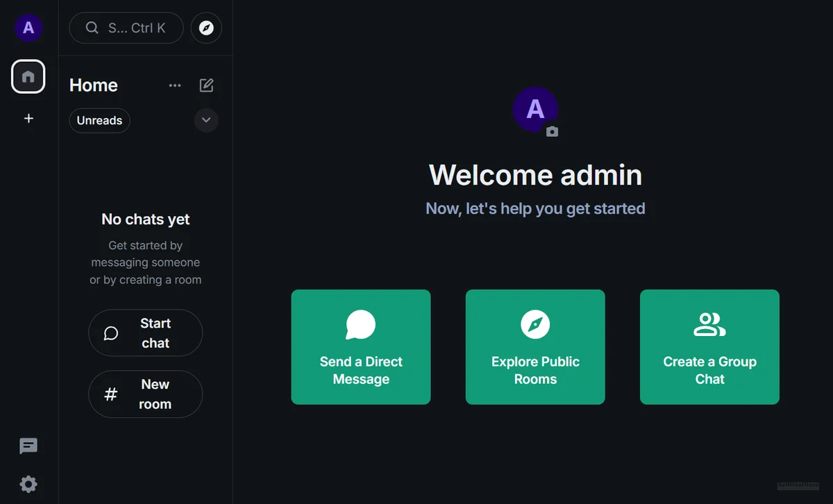
Task: Open the user menu avatar in the sidebar
Action: coord(28,28)
